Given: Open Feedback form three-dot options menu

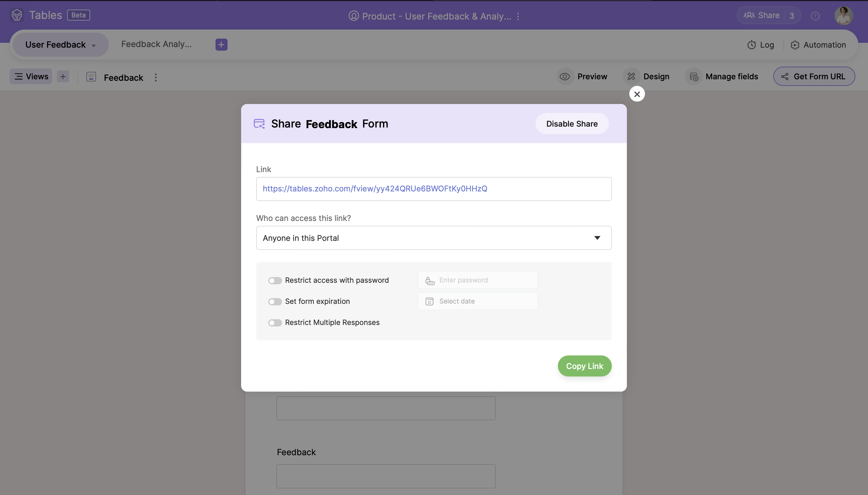Looking at the screenshot, I should [156, 77].
